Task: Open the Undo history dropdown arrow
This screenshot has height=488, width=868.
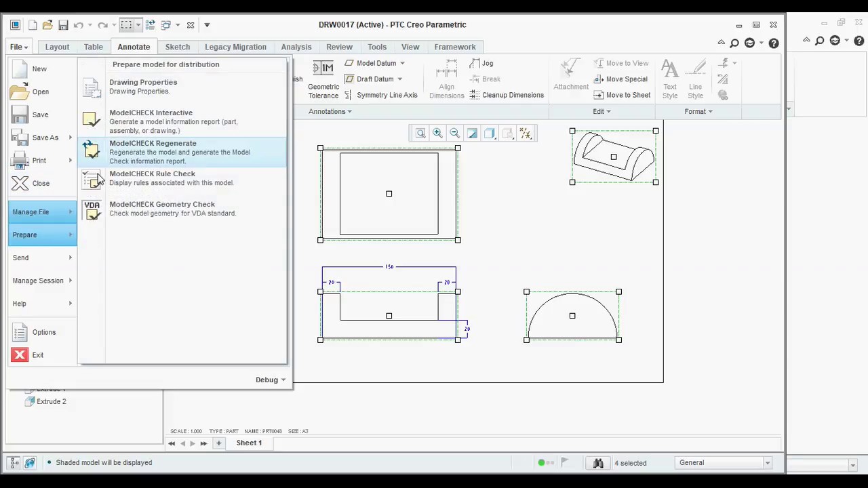Action: point(89,25)
